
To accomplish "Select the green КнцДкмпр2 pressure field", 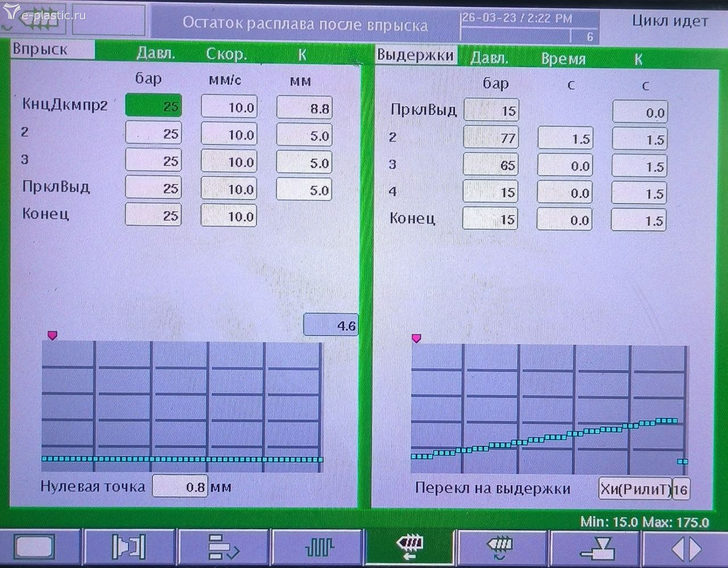I will (154, 106).
